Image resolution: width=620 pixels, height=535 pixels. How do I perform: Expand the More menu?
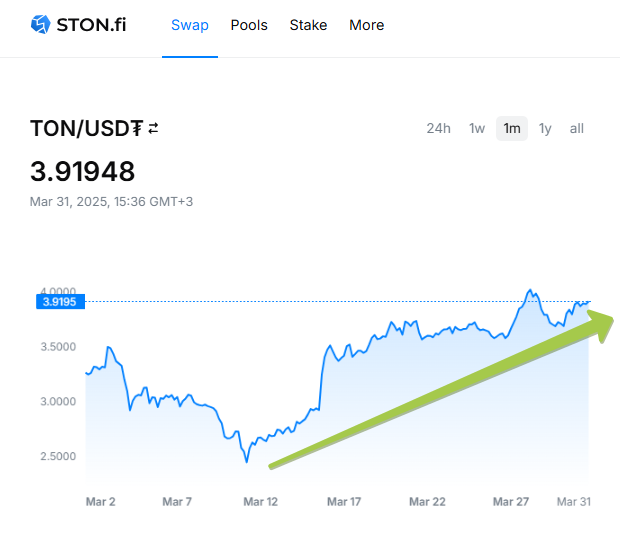coord(366,25)
